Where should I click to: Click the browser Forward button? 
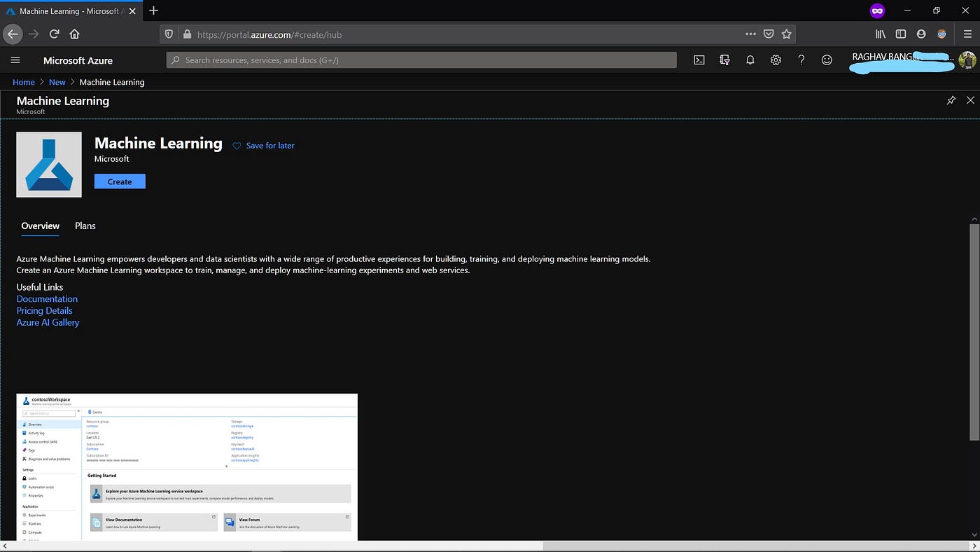point(34,34)
